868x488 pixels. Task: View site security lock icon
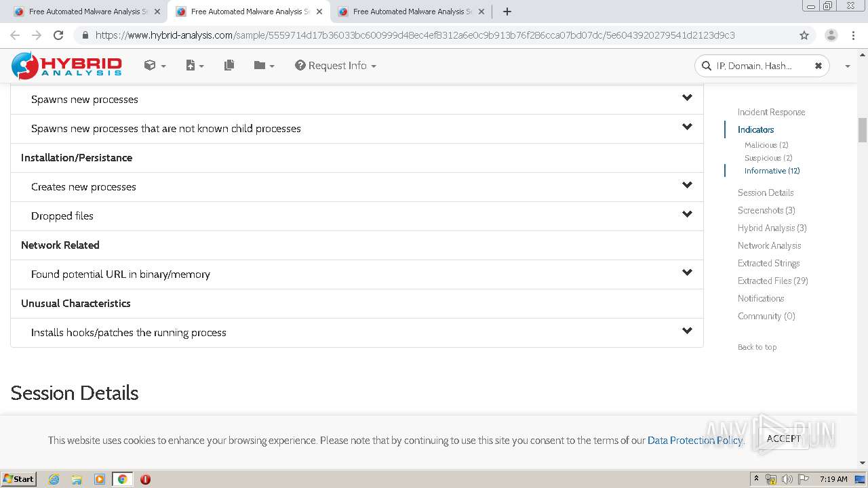[85, 35]
